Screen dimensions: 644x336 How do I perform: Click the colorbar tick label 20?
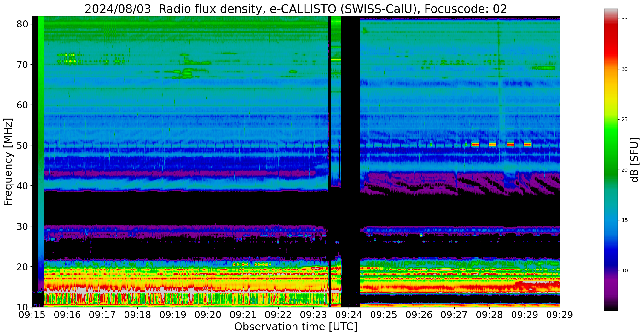point(624,170)
